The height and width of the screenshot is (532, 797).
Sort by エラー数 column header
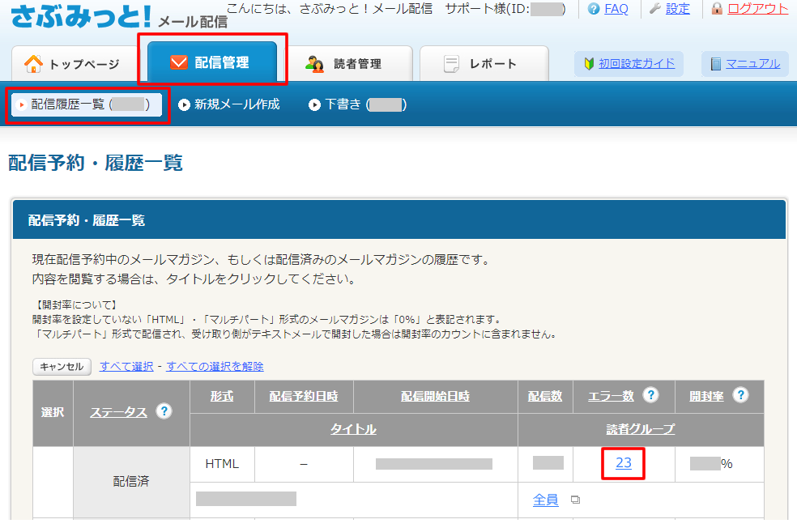click(x=611, y=396)
